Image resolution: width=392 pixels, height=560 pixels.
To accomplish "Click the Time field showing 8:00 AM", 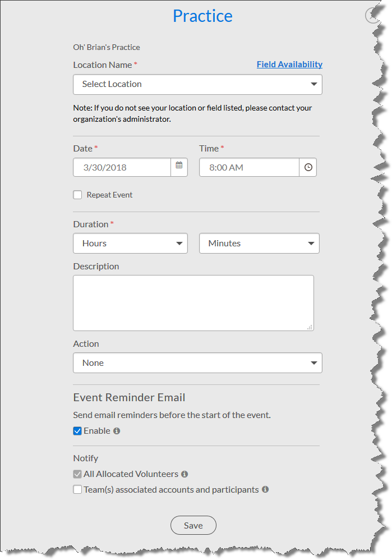I will 248,167.
